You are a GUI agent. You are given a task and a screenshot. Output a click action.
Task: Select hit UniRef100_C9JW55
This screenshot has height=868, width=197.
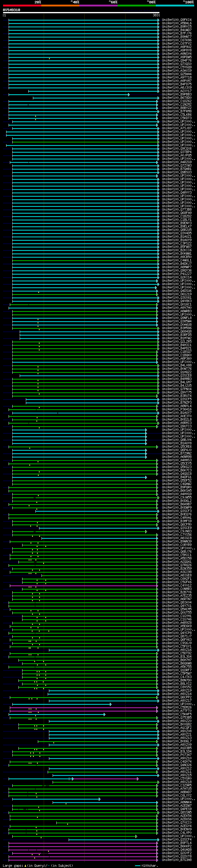click(177, 497)
